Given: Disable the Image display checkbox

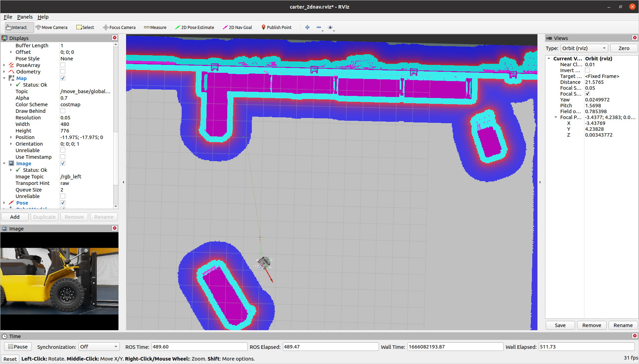Looking at the screenshot, I should point(63,163).
